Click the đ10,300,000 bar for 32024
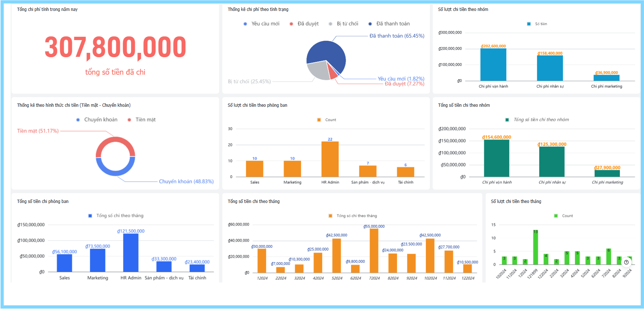Image resolution: width=644 pixels, height=309 pixels. (x=299, y=269)
